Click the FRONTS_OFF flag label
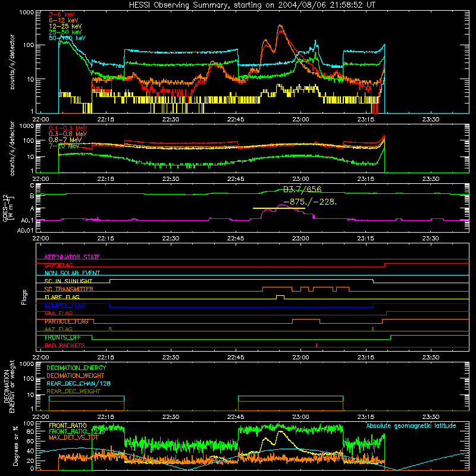The height and width of the screenshot is (476, 476). [x=62, y=337]
